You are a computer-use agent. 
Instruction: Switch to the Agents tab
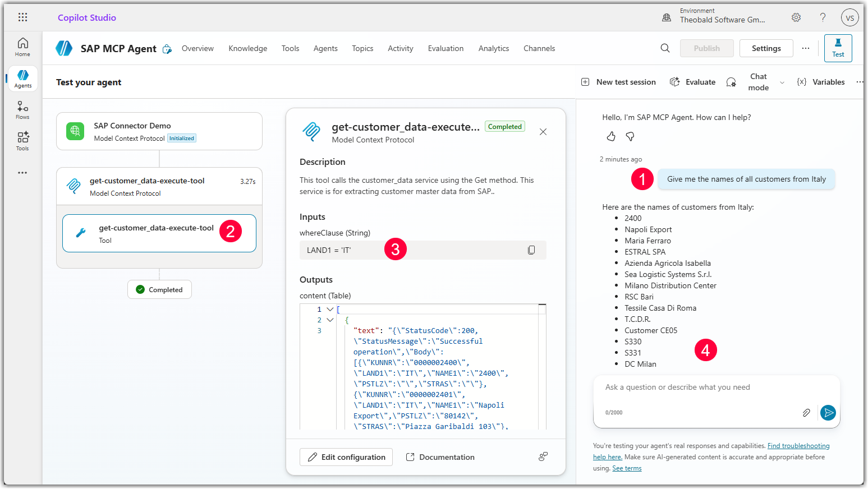pos(325,48)
